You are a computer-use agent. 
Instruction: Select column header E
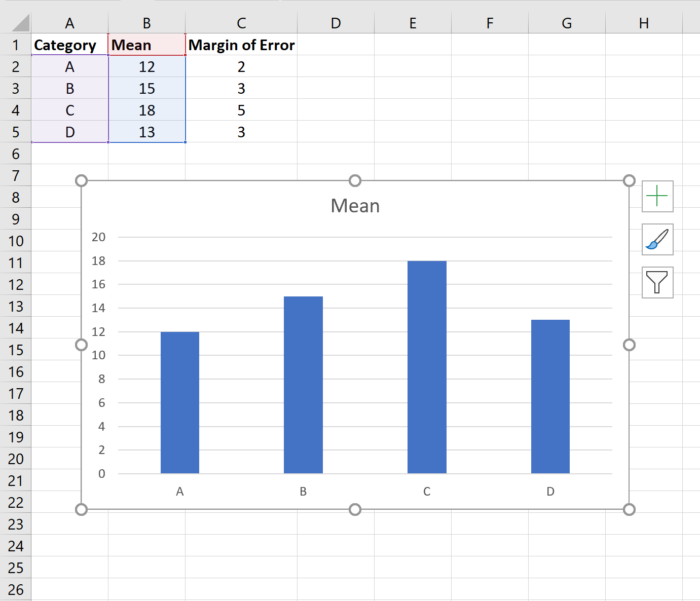coord(413,23)
